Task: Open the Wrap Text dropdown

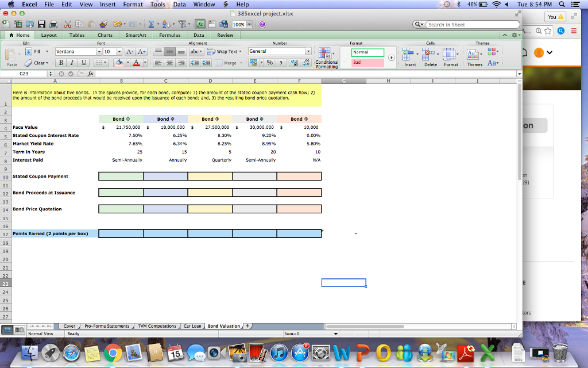Action: (241, 52)
